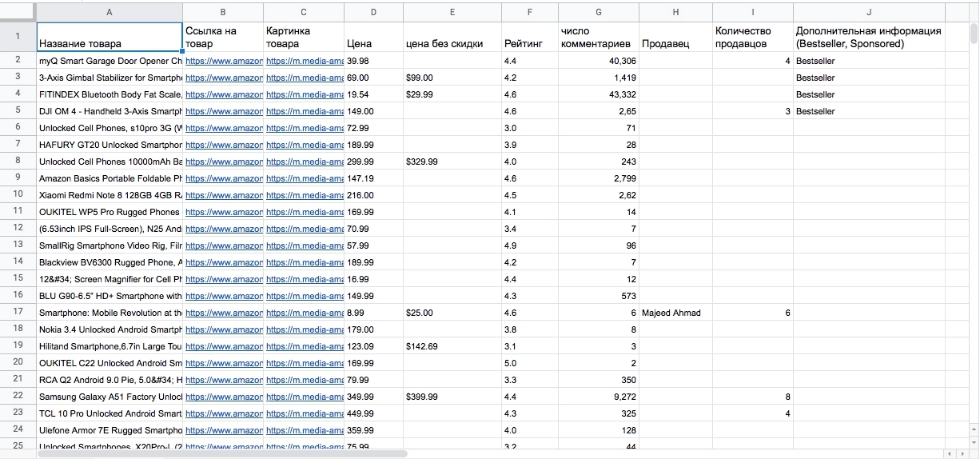Select column J via its header
The image size is (980, 459).
tap(869, 12)
